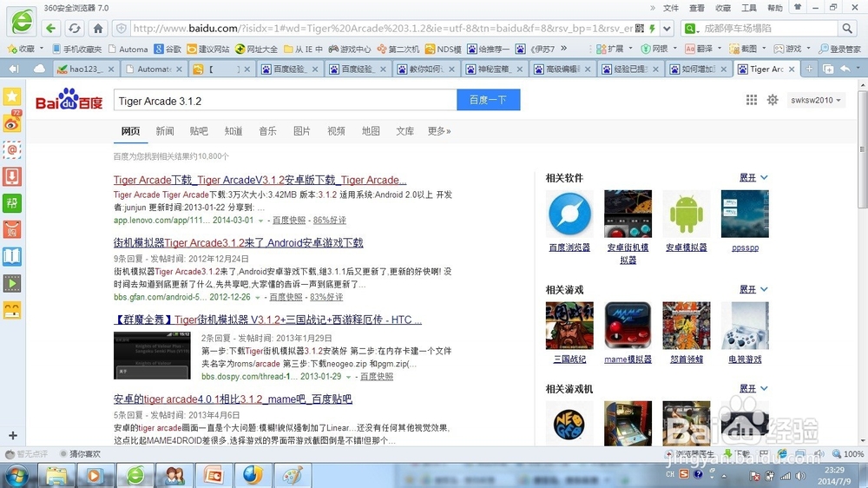Open 街机模拟器Tiger Arcade3.1.2来了 result link
This screenshot has height=488, width=868.
(x=239, y=242)
